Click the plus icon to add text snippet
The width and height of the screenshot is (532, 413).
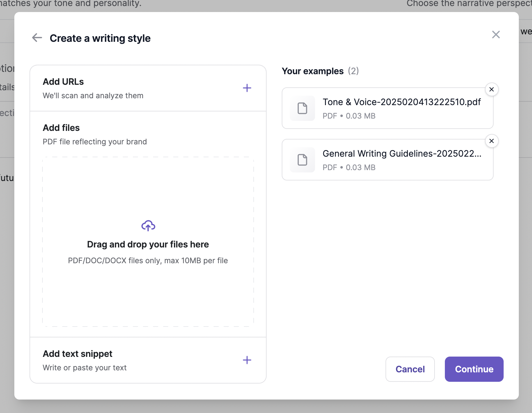tap(247, 360)
